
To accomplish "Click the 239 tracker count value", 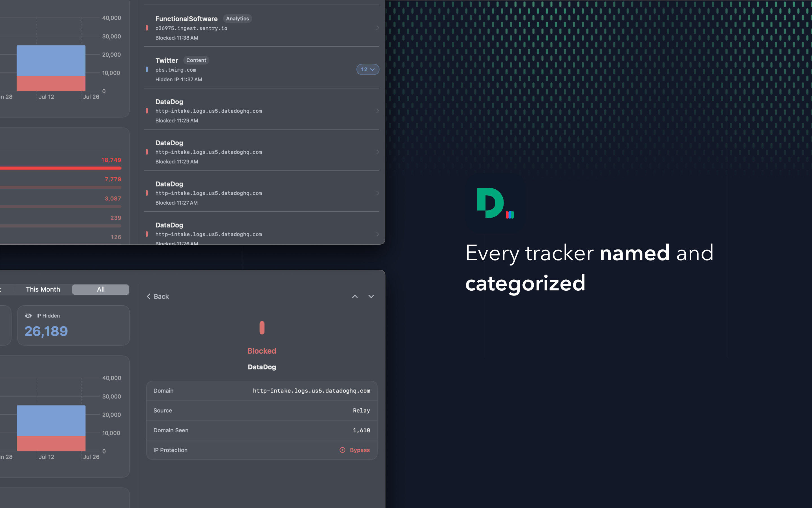I will pos(116,218).
